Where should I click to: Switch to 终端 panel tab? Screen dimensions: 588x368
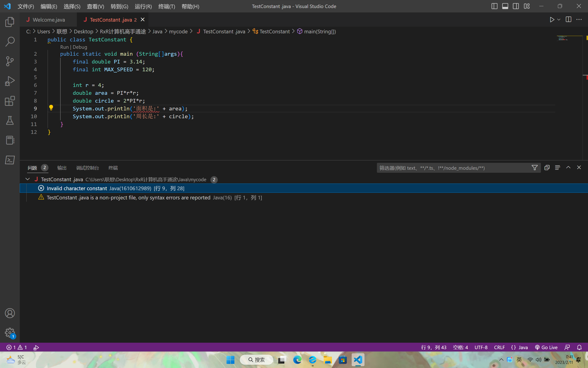point(113,168)
